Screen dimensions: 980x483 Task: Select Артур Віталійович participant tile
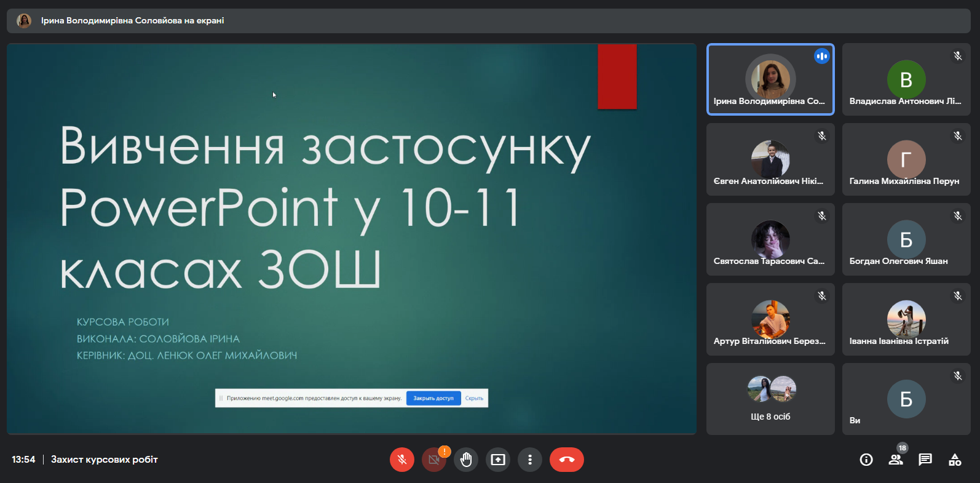click(770, 319)
